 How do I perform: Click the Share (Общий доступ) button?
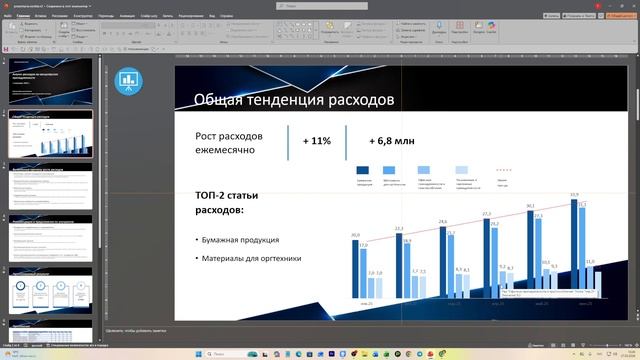pyautogui.click(x=621, y=16)
